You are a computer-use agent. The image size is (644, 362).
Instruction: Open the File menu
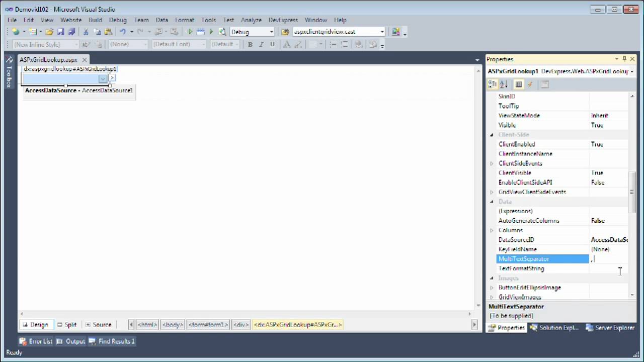pyautogui.click(x=12, y=20)
